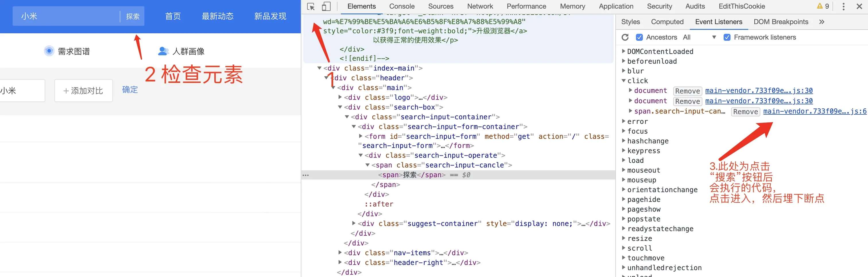The height and width of the screenshot is (277, 868).
Task: Uncheck the Ancestors checkbox
Action: click(x=639, y=37)
